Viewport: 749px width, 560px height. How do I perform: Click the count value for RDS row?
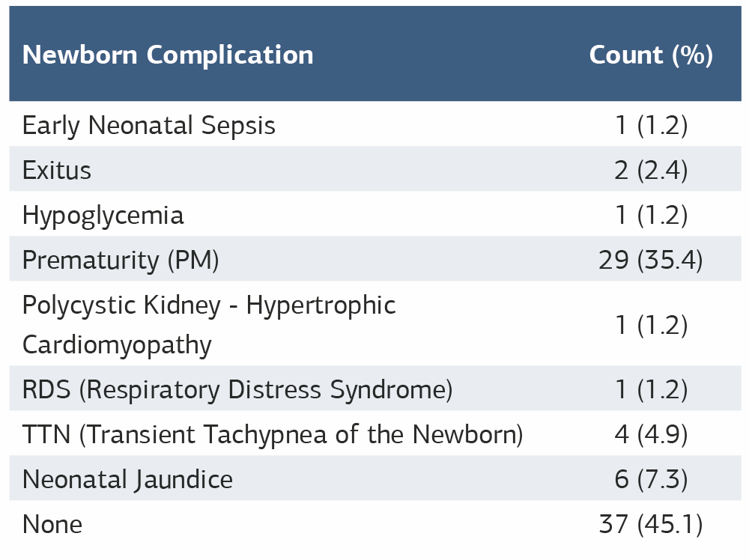click(650, 389)
